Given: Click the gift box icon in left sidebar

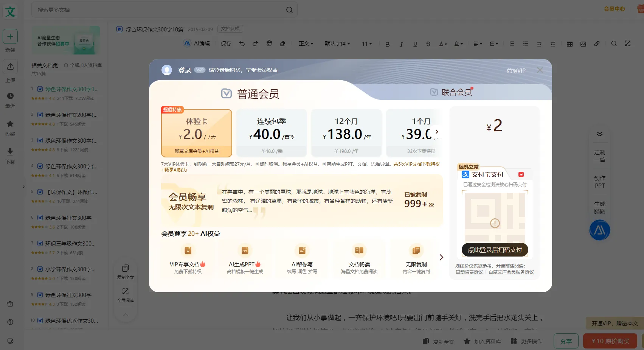Looking at the screenshot, I should [10, 304].
